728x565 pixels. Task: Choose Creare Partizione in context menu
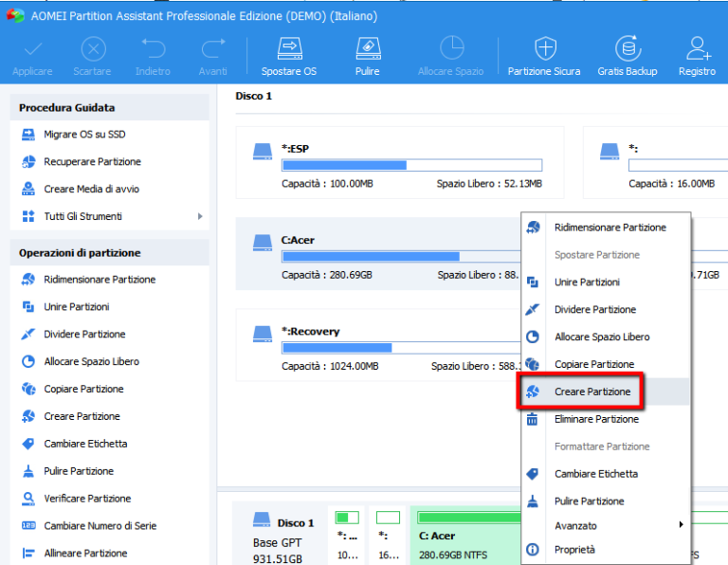[x=605, y=392]
